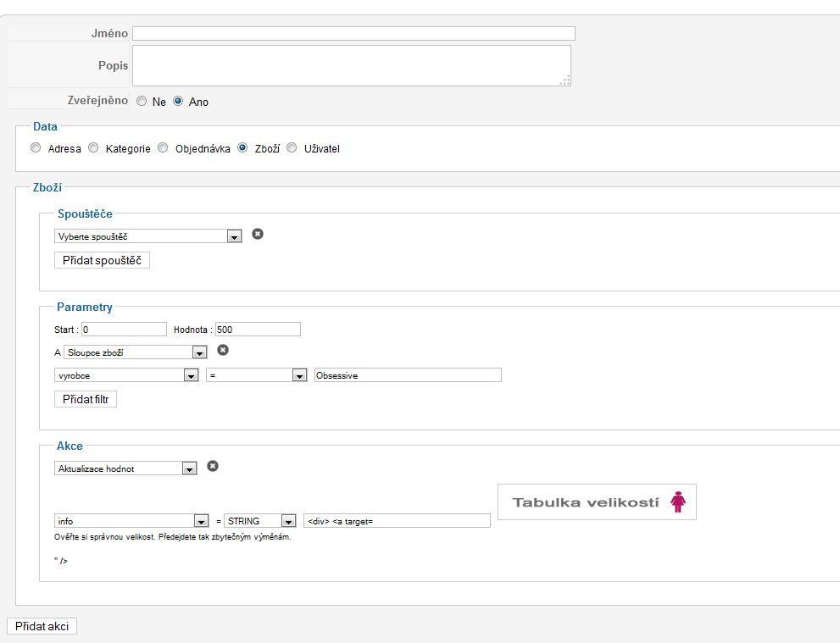Choose the Adresa data option
Image resolution: width=840 pixels, height=643 pixels.
pyautogui.click(x=36, y=148)
